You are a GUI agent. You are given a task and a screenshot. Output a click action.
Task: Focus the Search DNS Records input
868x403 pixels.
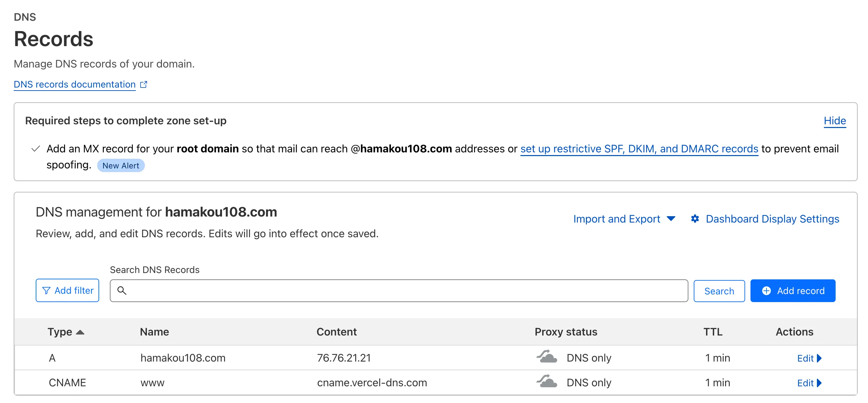[x=404, y=290]
